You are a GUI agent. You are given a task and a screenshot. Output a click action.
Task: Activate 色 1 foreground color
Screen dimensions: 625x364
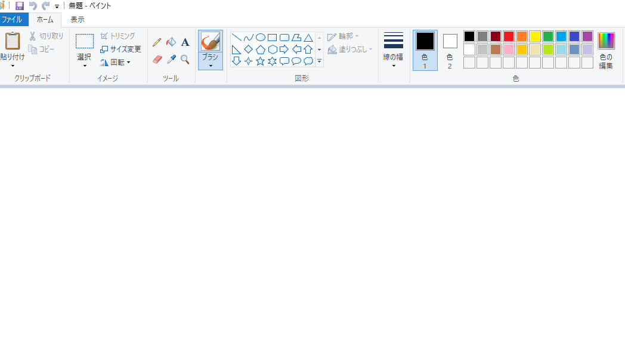pos(425,50)
